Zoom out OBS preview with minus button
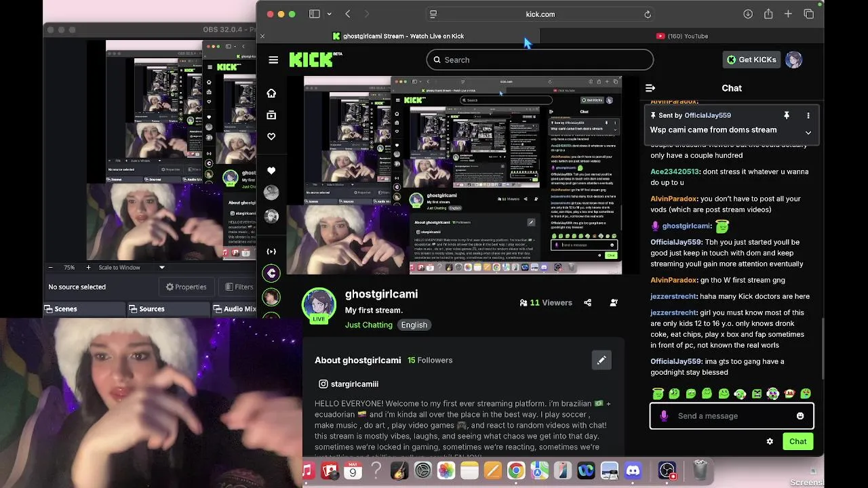This screenshot has height=488, width=868. 50,267
